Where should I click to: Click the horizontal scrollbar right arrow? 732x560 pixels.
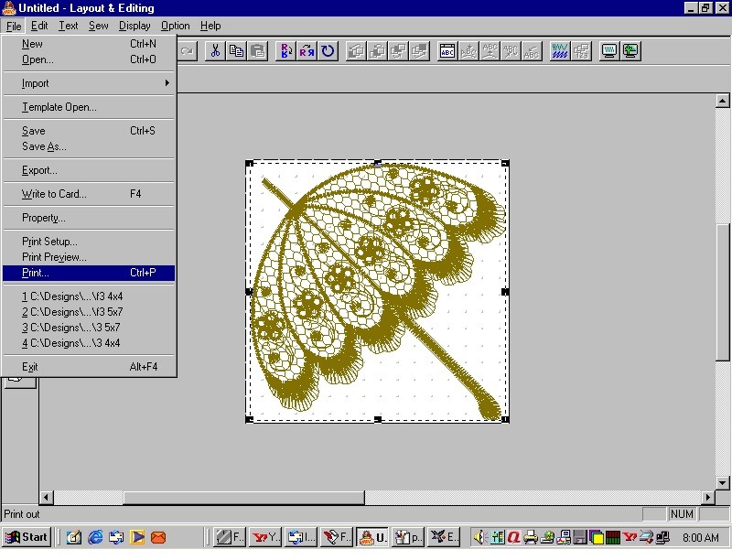pyautogui.click(x=708, y=498)
